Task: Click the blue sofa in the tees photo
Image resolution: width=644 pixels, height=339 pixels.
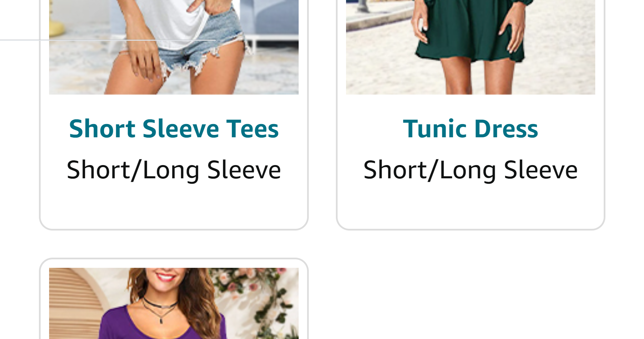Action: click(271, 20)
